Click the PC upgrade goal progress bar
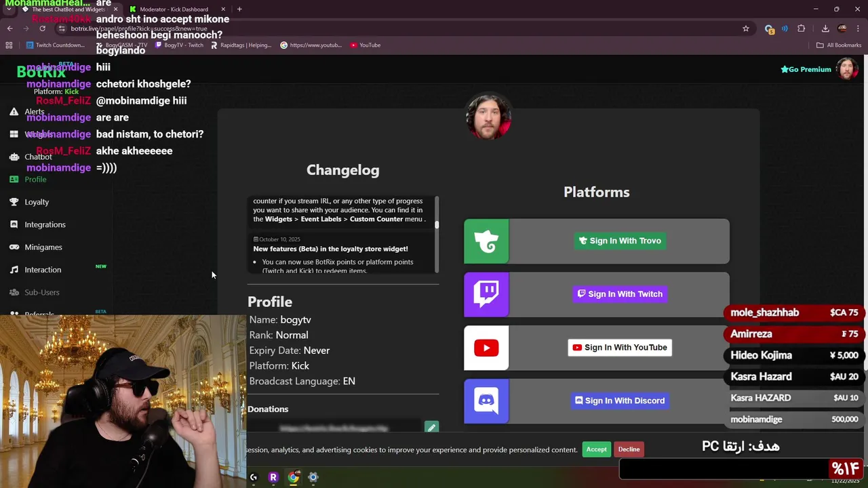Viewport: 868px width, 488px height. coord(741,468)
